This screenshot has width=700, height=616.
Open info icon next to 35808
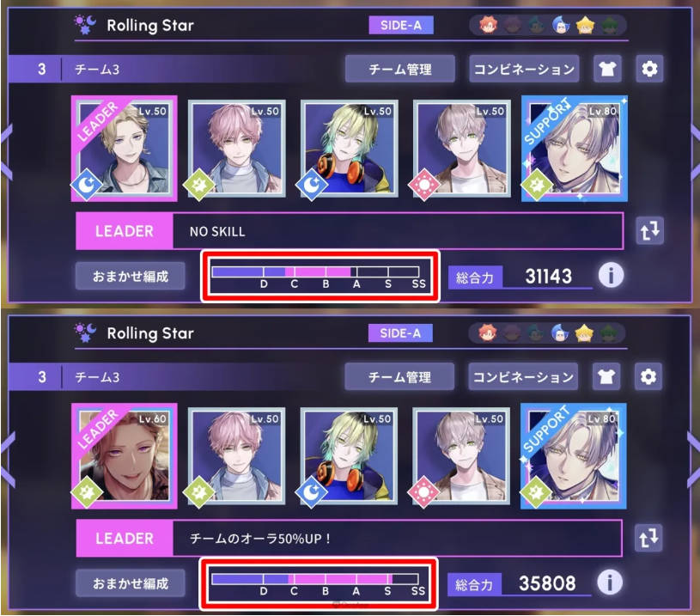[x=609, y=582]
